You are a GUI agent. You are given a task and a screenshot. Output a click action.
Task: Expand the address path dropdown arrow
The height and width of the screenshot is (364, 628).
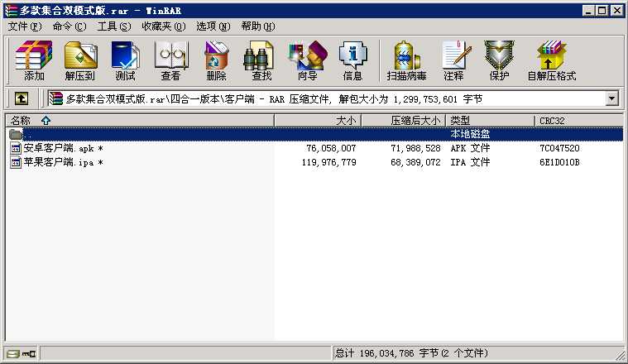pos(611,98)
